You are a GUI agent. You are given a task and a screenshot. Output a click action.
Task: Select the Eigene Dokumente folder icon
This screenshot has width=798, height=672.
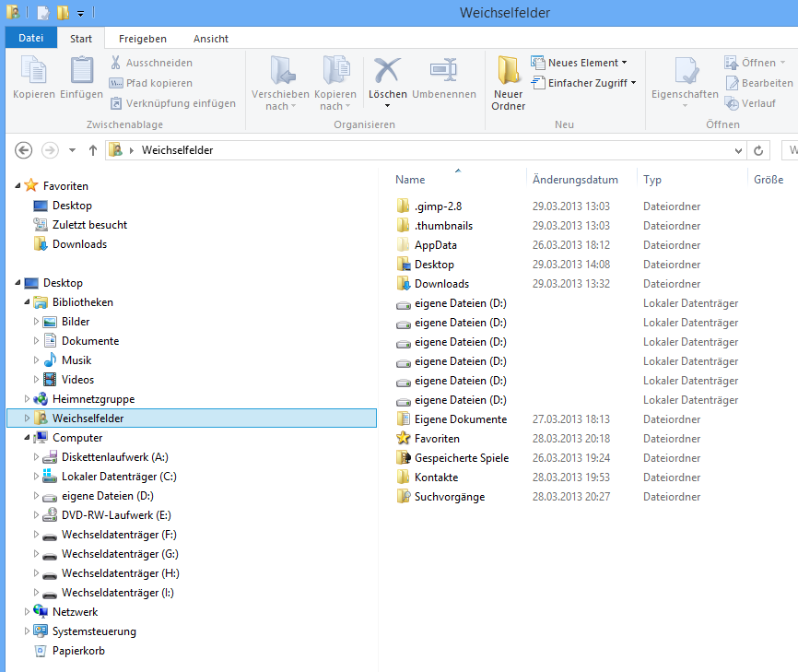coord(403,419)
